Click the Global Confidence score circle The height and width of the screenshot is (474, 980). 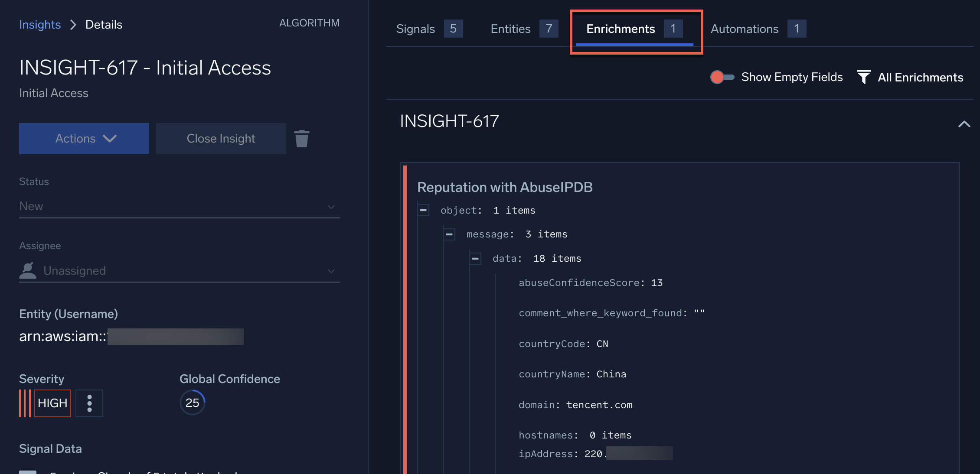pyautogui.click(x=192, y=402)
